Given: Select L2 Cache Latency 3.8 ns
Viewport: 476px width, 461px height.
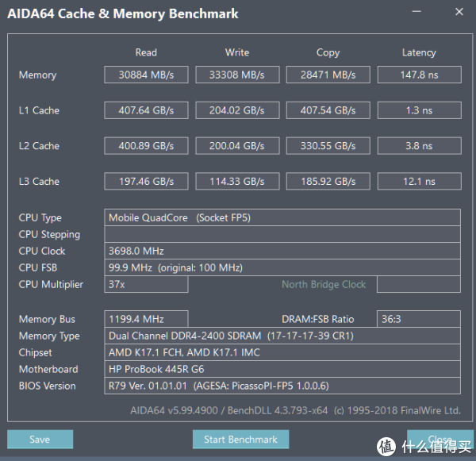Looking at the screenshot, I should coord(420,146).
